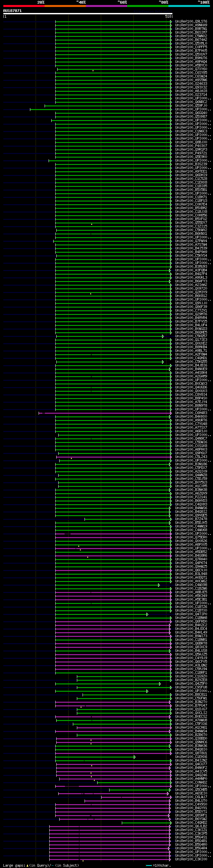213x868 pixels.
Task: Click the cyan ~100% identity legend segment
Action: pos(189,6)
